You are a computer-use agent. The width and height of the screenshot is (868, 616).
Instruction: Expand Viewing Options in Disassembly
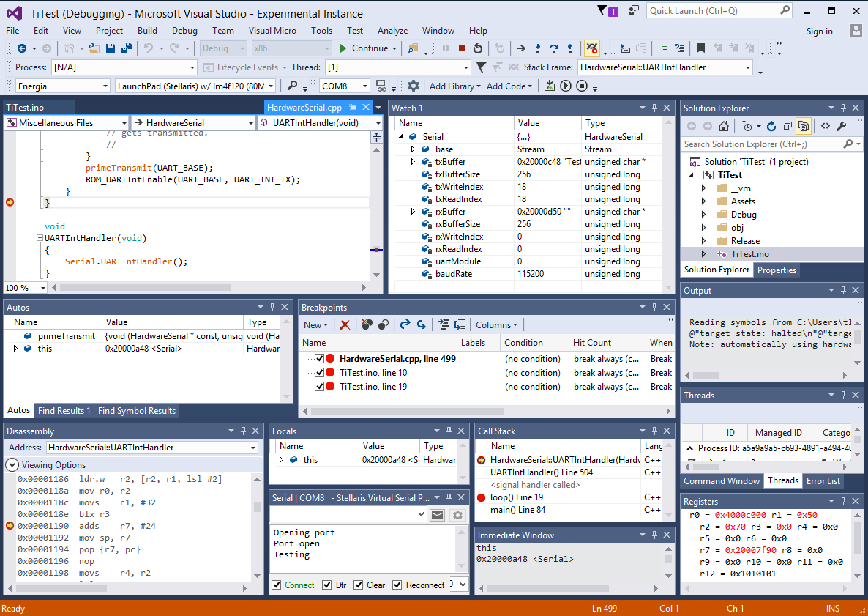click(x=12, y=465)
